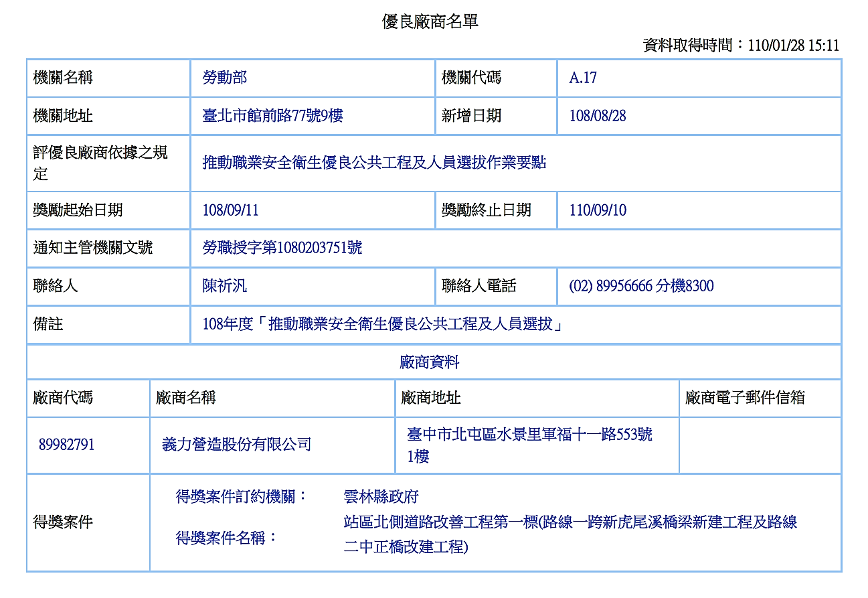Click the timestamp 資料取得時間：110/01/28 15:11
The image size is (868, 598).
741,46
